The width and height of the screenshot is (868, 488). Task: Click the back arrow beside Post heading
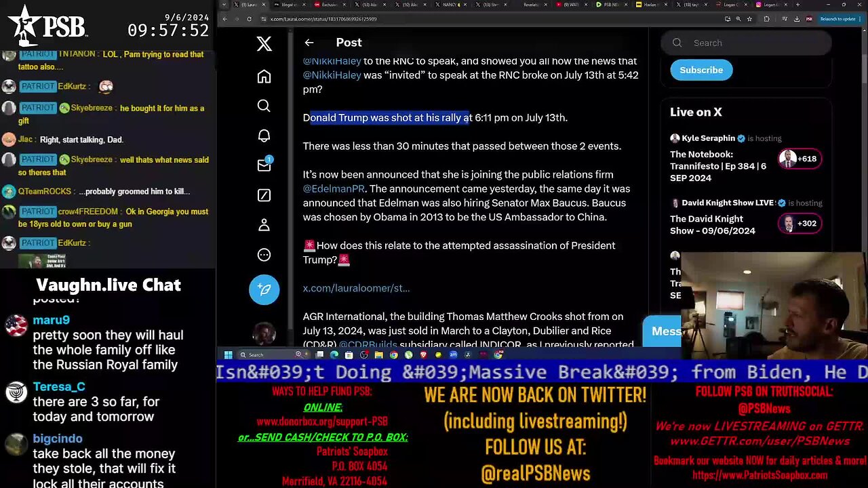click(x=309, y=43)
